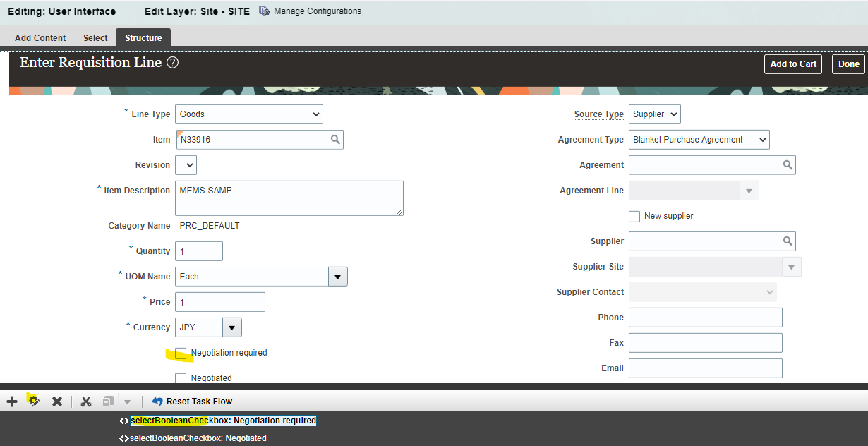Switch to the Add Content tab

[40, 37]
